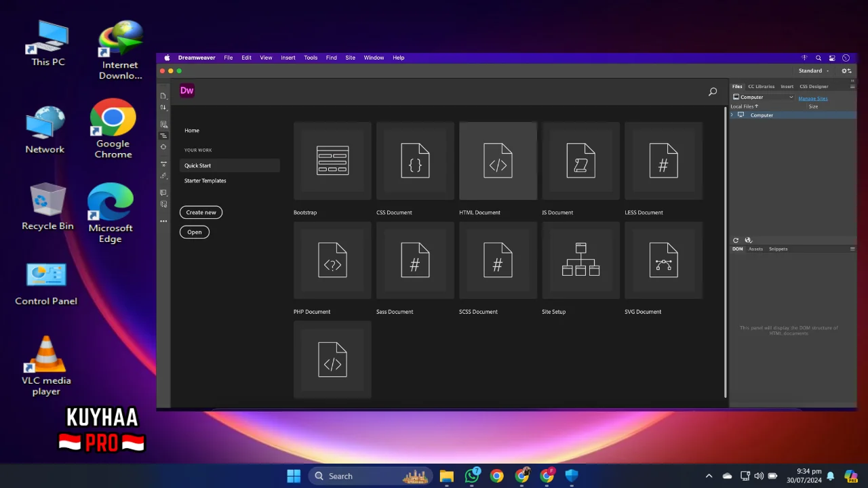Open the Sass Document icon tile
This screenshot has width=868, height=488.
click(x=415, y=260)
